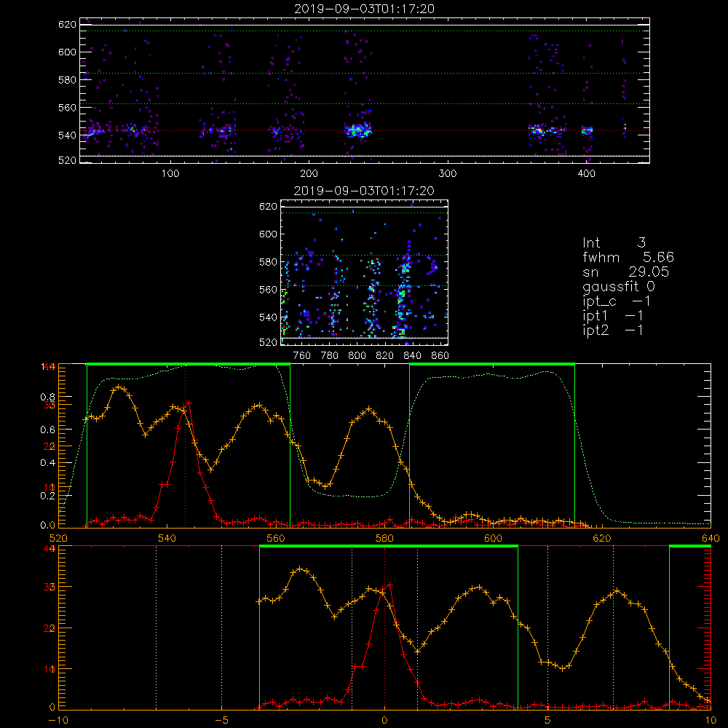Viewport: 728px width, 728px height.
Task: Click the '0.8' y-axis label
Action: coord(48,397)
